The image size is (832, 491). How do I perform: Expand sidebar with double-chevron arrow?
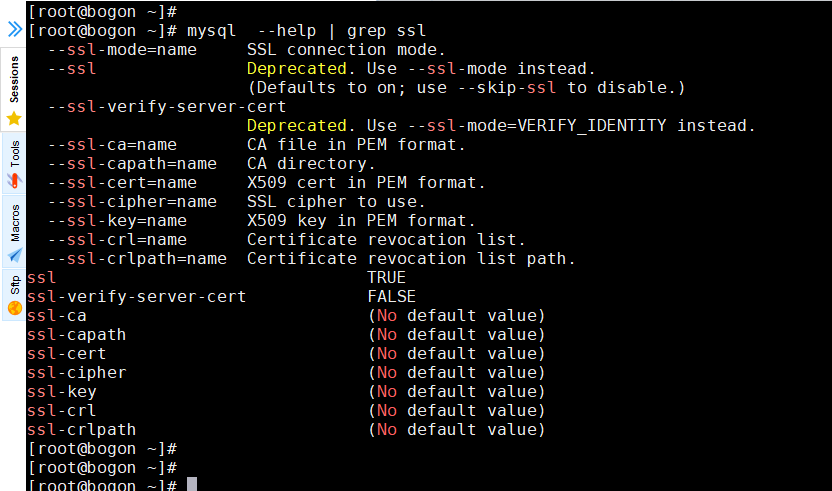click(x=14, y=29)
